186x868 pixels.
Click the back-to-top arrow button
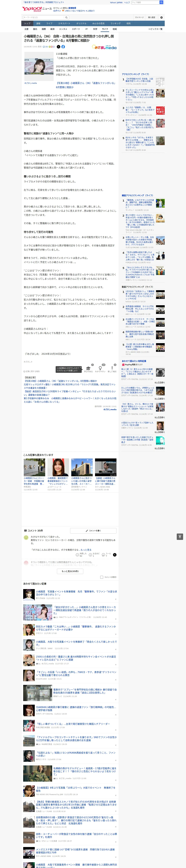(180, 537)
